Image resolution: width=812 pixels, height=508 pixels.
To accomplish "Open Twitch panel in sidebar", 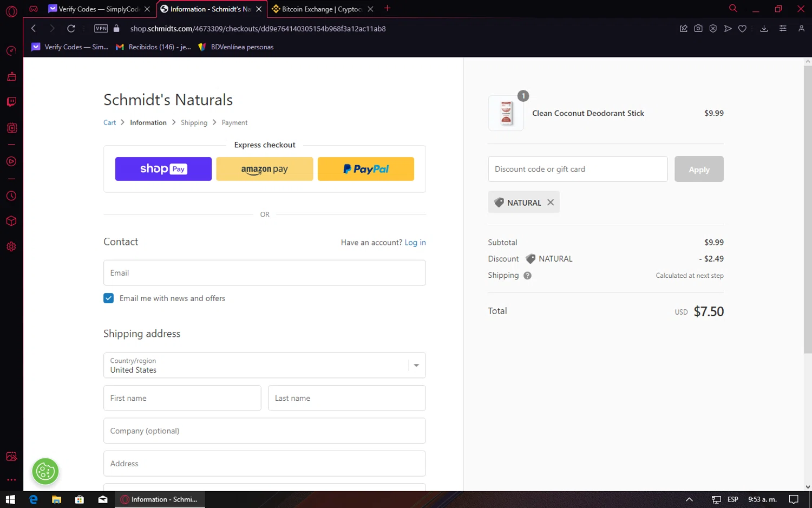I will pos(11,102).
